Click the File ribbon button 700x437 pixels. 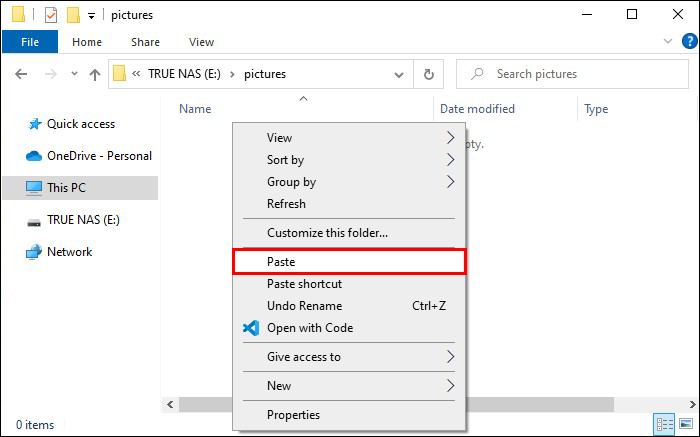click(30, 43)
